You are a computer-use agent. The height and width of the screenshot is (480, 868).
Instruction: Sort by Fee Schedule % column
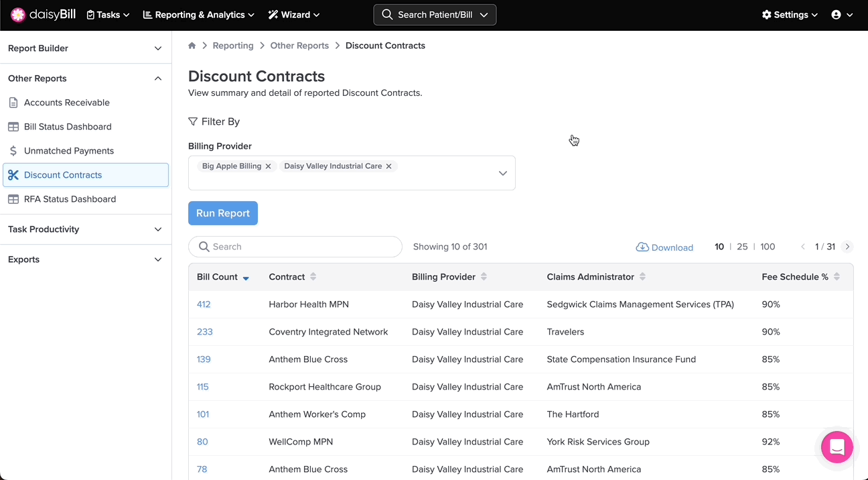point(837,277)
